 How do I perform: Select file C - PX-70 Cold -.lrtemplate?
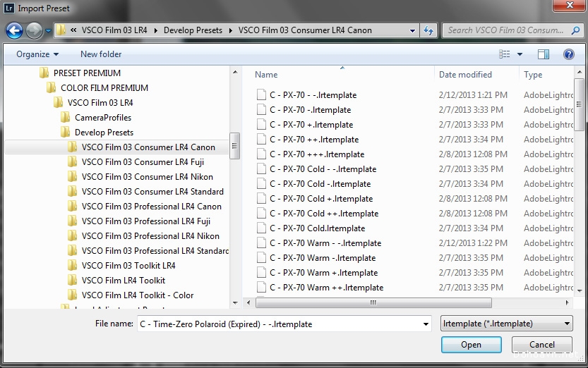pyautogui.click(x=320, y=184)
